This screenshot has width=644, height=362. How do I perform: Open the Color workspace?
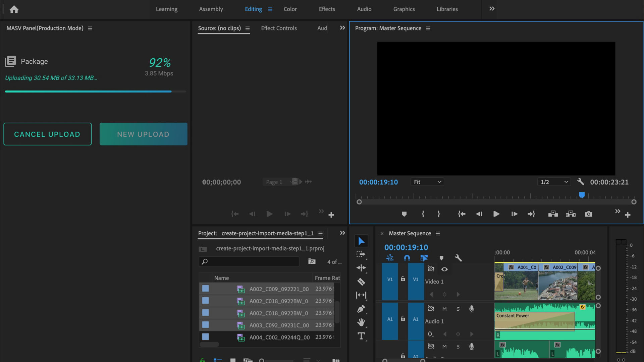tap(290, 9)
